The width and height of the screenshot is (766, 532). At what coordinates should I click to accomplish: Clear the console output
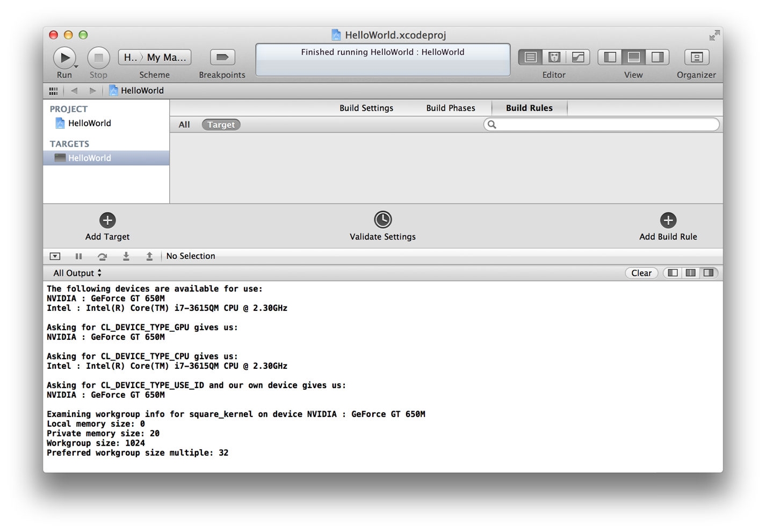[641, 273]
